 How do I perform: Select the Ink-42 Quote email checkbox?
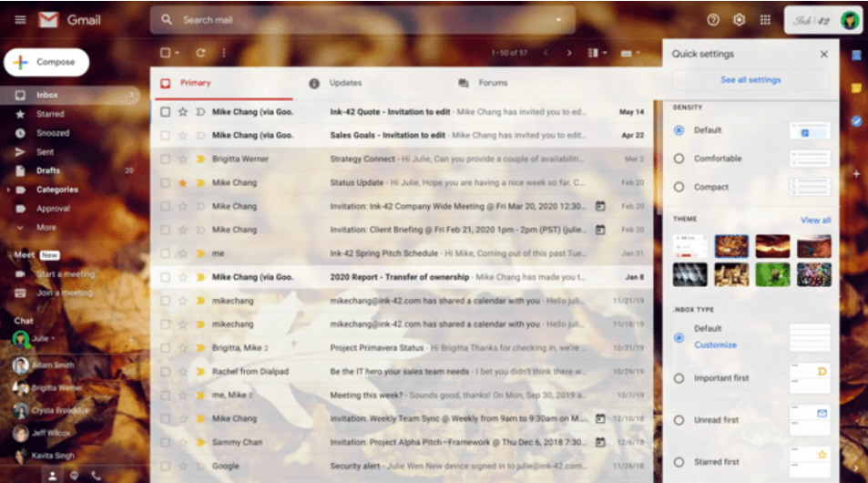(165, 112)
